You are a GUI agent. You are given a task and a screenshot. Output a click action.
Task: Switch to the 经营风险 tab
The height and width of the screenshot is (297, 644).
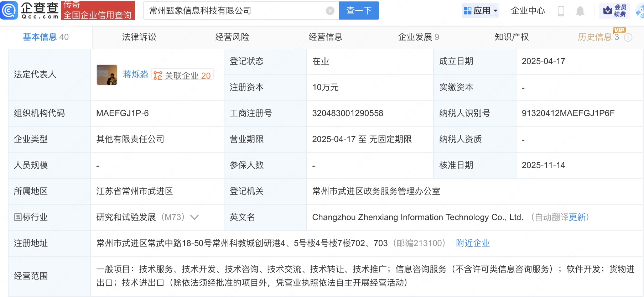232,37
